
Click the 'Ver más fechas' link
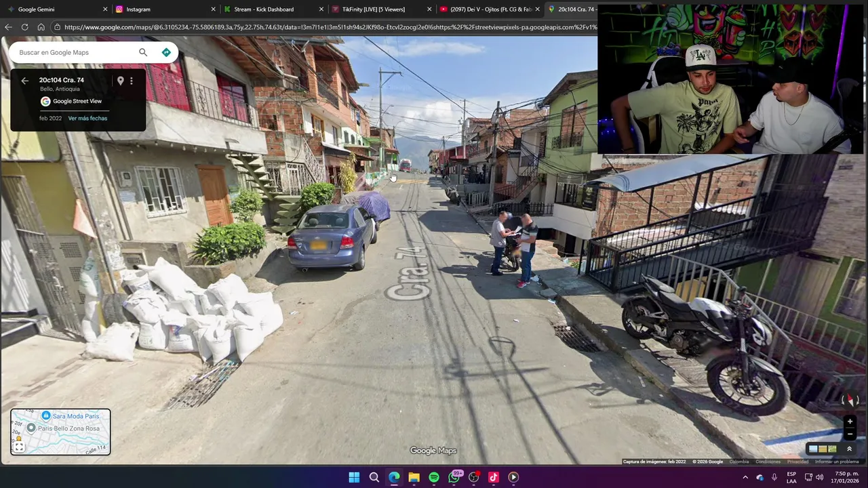87,118
